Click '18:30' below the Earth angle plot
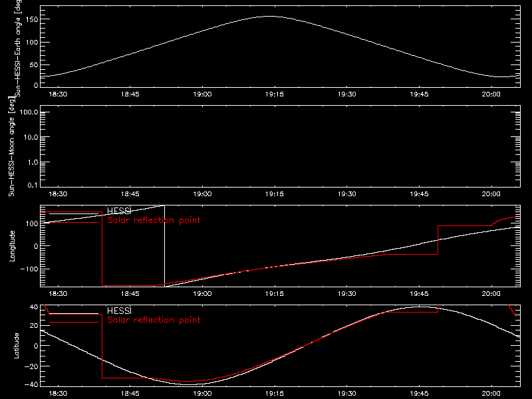Image resolution: width=532 pixels, height=399 pixels. (x=58, y=94)
